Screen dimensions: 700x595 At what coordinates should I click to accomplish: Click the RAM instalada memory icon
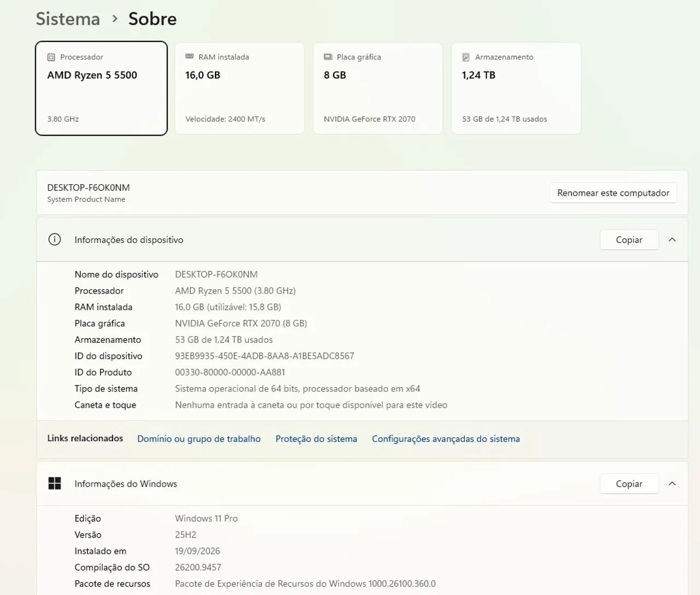tap(189, 56)
